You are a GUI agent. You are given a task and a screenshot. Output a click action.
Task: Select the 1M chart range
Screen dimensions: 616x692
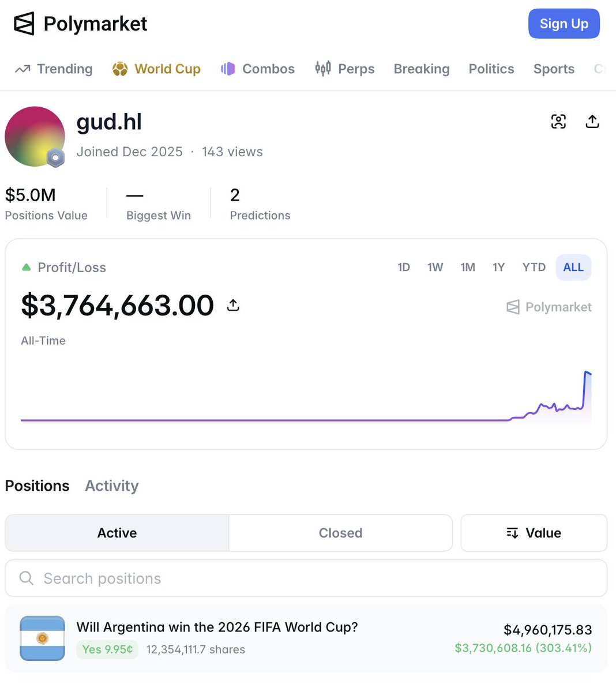(x=468, y=268)
